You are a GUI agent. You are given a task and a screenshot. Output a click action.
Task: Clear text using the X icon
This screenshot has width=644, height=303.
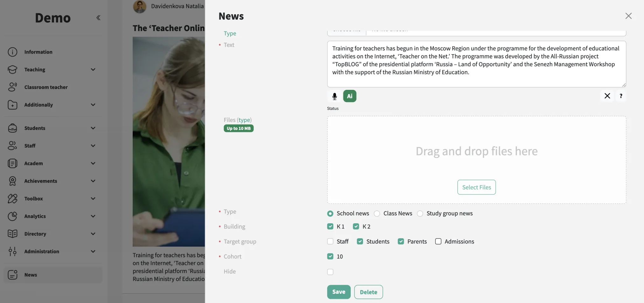point(607,96)
